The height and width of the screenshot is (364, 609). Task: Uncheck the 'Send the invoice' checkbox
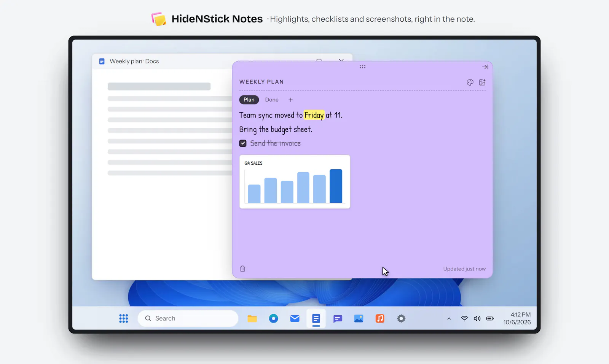[243, 143]
